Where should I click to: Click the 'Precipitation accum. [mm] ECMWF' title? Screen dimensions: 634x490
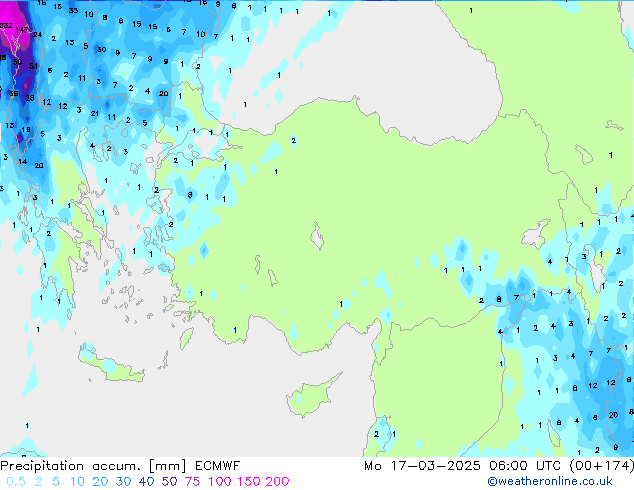[120, 466]
